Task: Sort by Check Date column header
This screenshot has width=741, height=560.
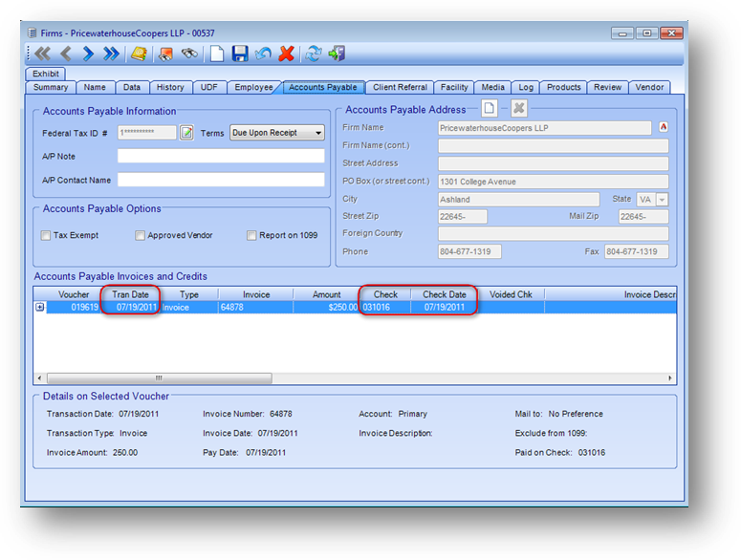Action: pos(445,294)
